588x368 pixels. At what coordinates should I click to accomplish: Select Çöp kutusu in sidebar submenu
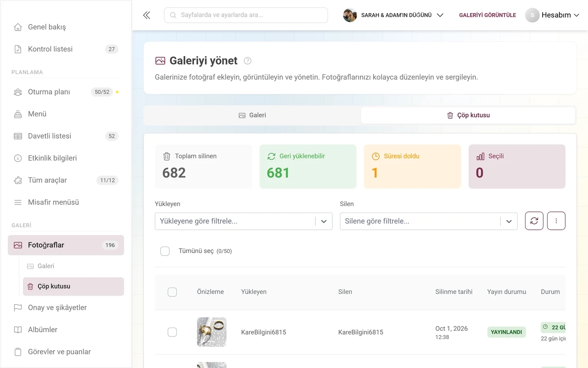(x=73, y=287)
